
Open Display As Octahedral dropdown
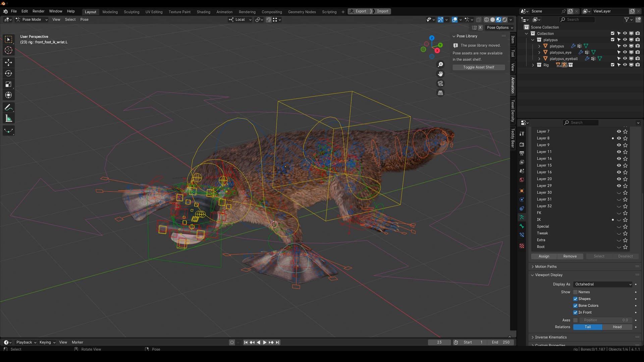pyautogui.click(x=603, y=284)
